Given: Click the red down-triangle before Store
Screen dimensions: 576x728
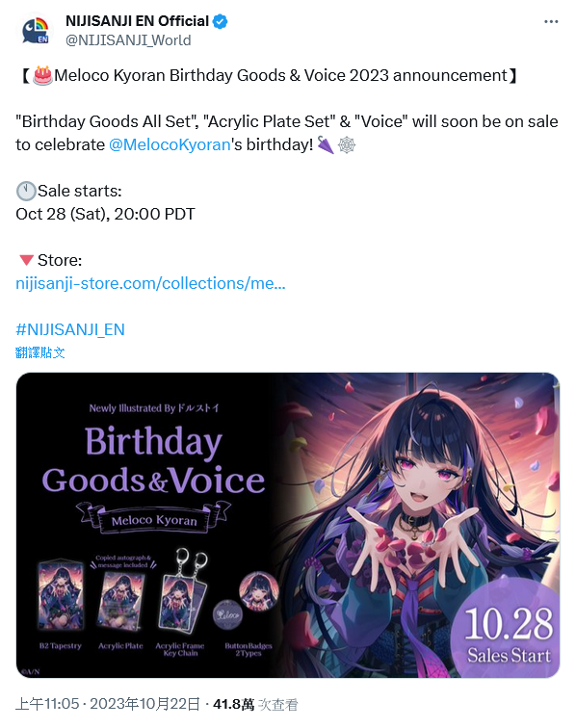Looking at the screenshot, I should (x=26, y=260).
